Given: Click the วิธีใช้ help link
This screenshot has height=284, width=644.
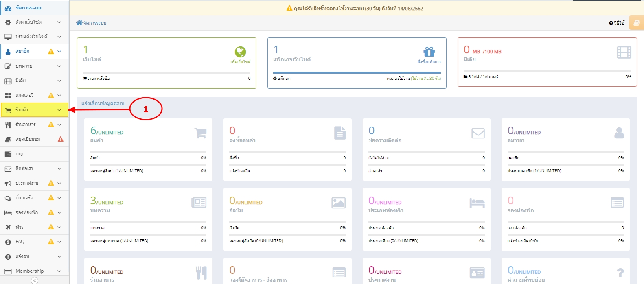Looking at the screenshot, I should tap(617, 23).
